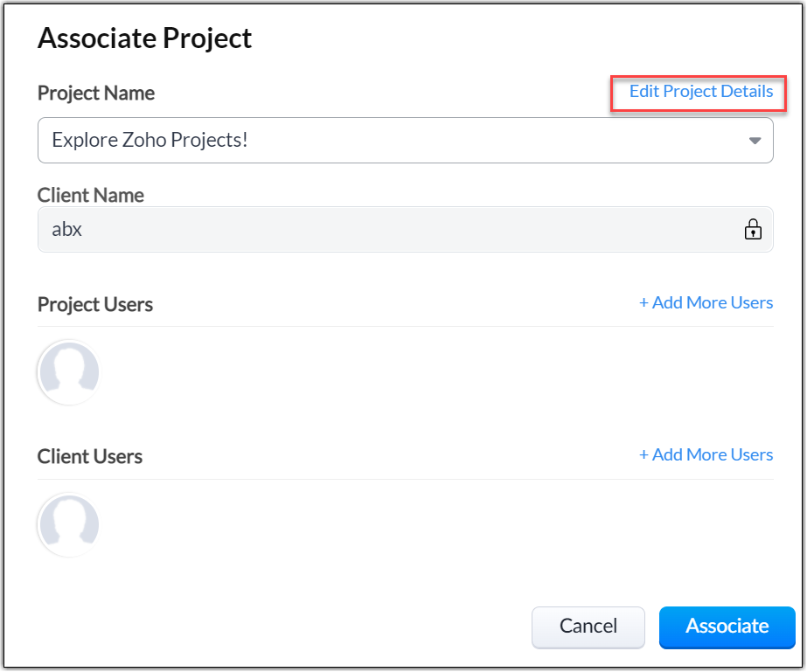Click the Client Users avatar placeholder
807x672 pixels.
click(68, 525)
